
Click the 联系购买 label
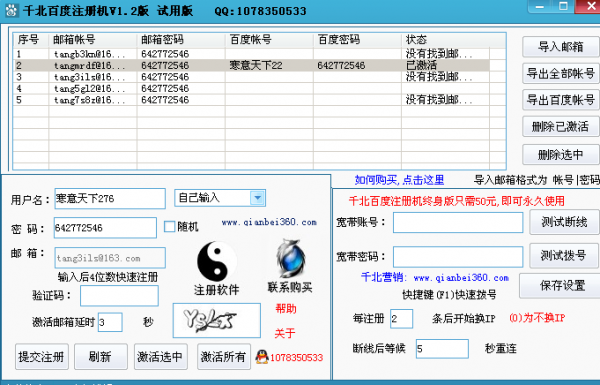290,287
